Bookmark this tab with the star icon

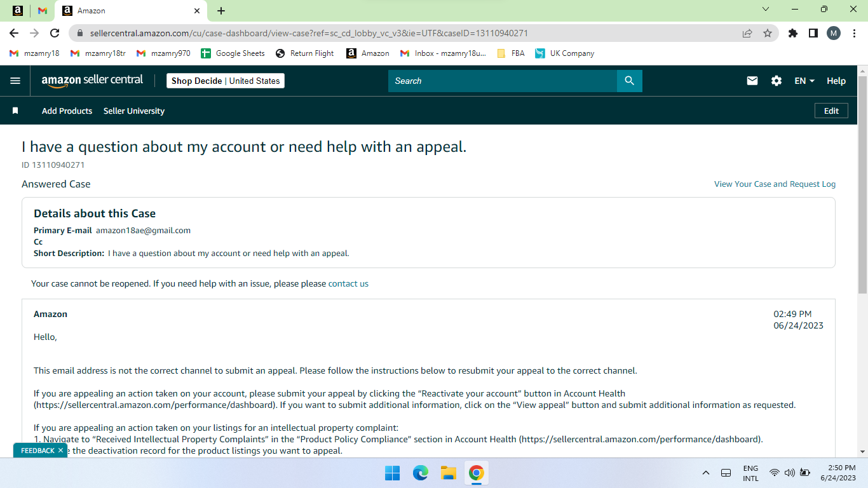tap(768, 33)
